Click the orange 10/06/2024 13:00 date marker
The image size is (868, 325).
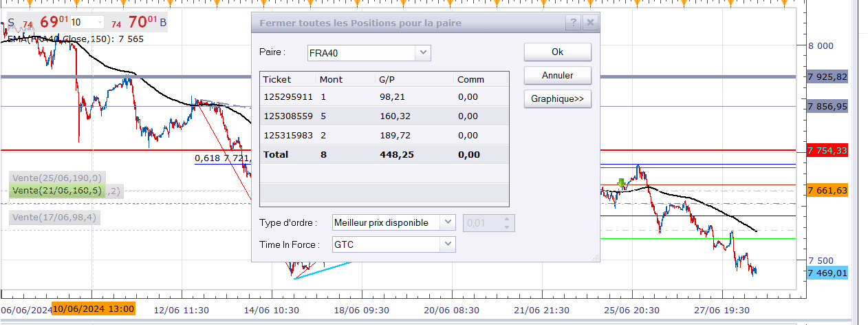coord(94,308)
